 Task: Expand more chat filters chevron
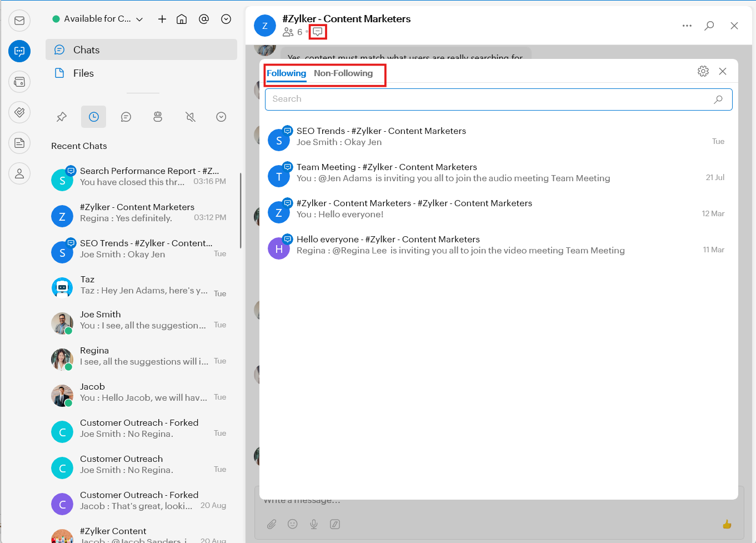coord(221,117)
